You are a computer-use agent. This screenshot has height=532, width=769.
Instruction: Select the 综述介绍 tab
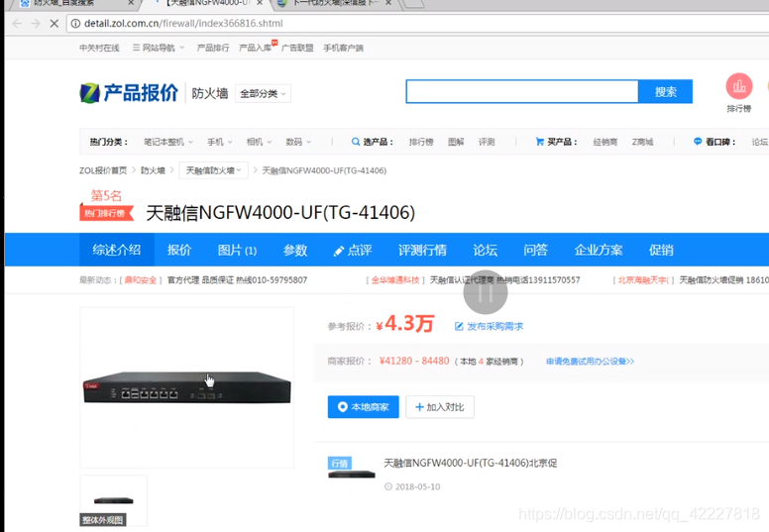[117, 250]
